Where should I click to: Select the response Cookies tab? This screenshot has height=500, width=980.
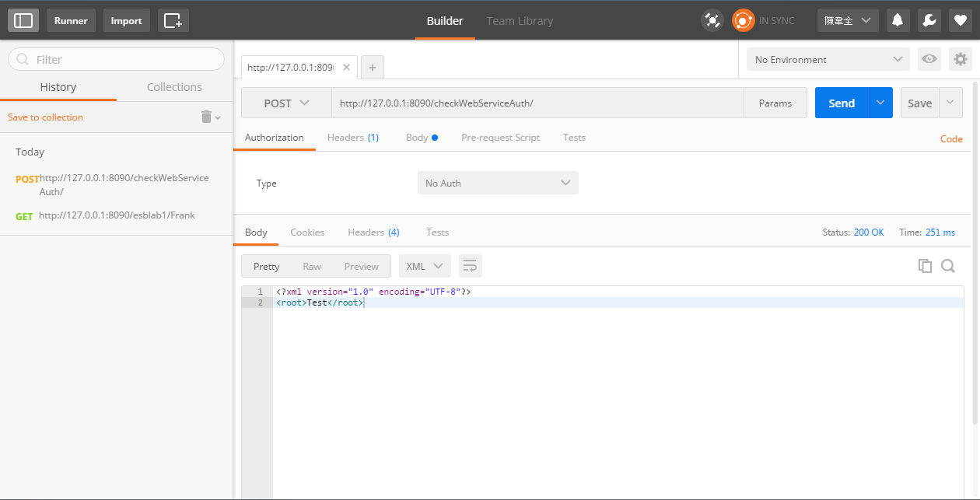point(307,233)
